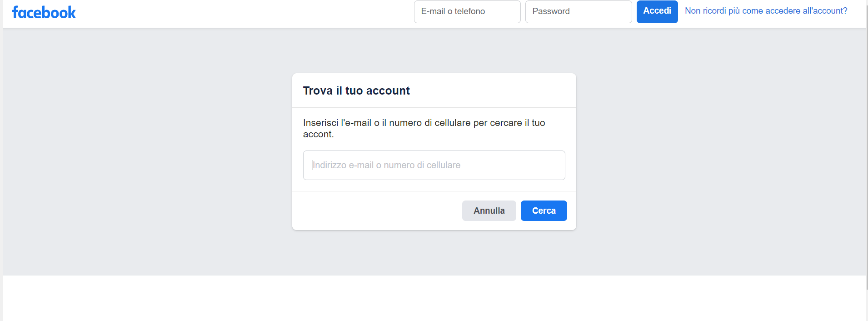Viewport: 868px width, 321px height.
Task: Click the instruction text about entering e-mail
Action: tap(424, 128)
